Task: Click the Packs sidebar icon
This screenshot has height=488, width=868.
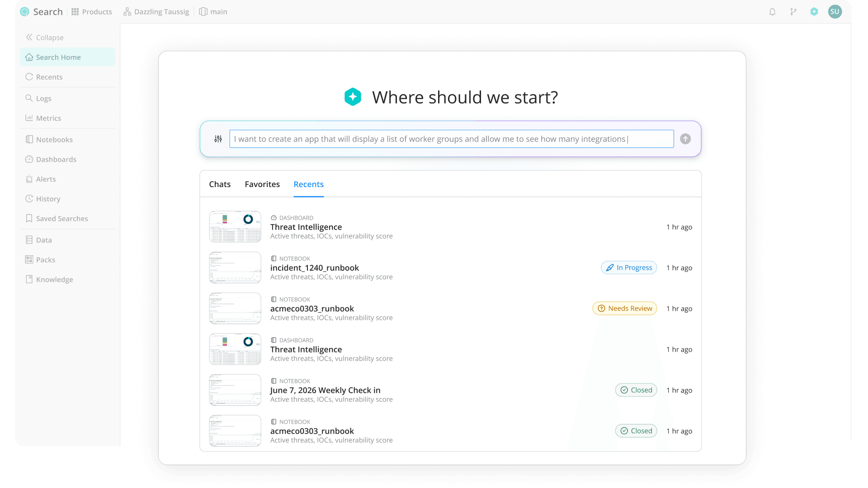Action: click(29, 259)
